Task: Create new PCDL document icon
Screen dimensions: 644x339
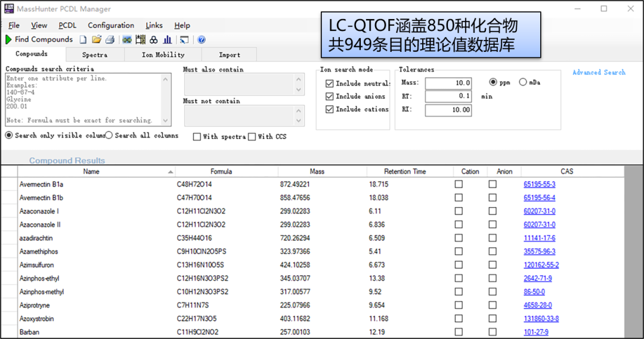Action: click(x=83, y=39)
